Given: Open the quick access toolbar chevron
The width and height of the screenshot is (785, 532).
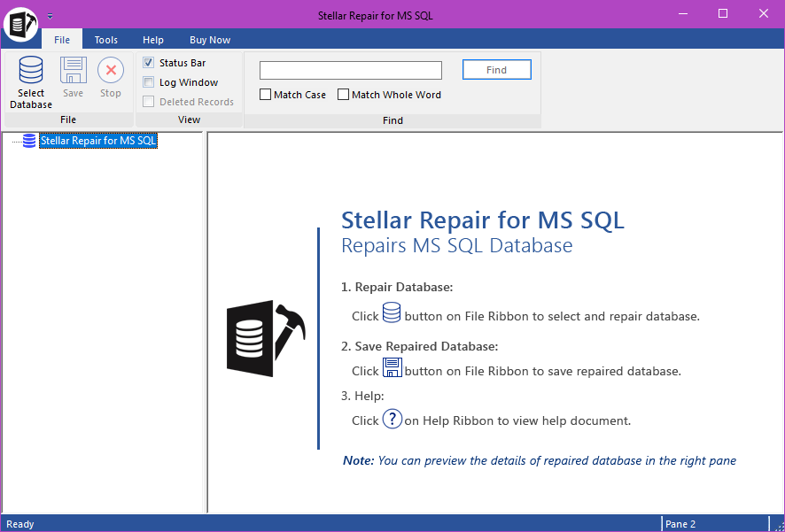Looking at the screenshot, I should pos(50,15).
